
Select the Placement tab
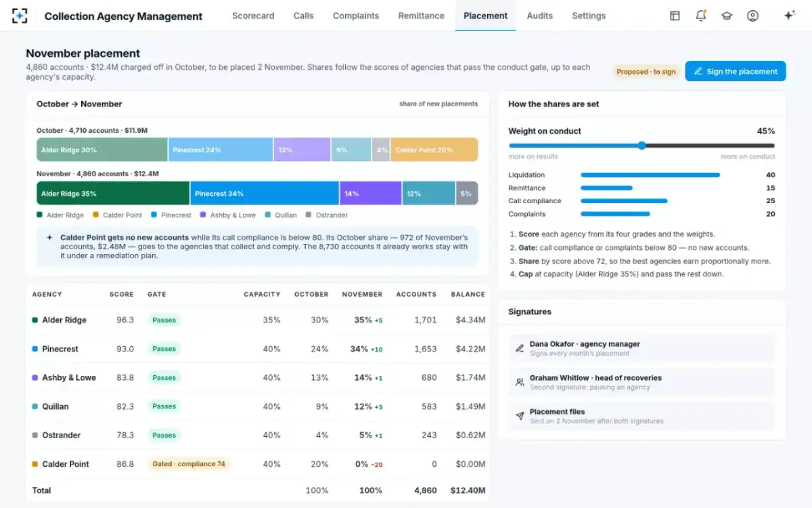(x=486, y=16)
